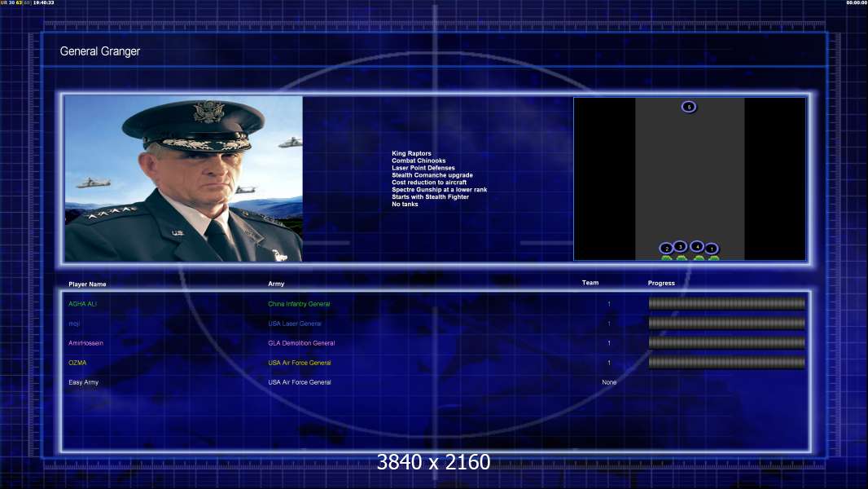
Task: Click the 'Player Name' column header
Action: [x=87, y=284]
